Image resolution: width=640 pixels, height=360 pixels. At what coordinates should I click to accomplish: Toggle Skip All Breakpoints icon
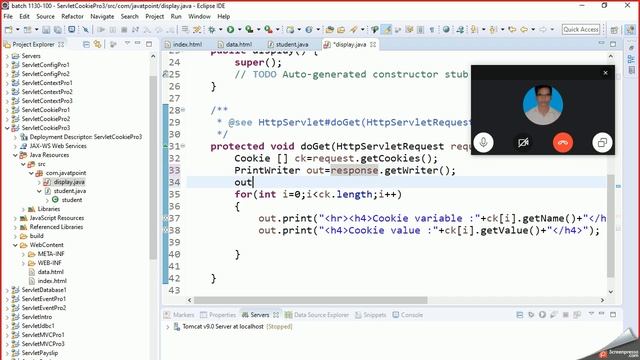tap(85, 29)
